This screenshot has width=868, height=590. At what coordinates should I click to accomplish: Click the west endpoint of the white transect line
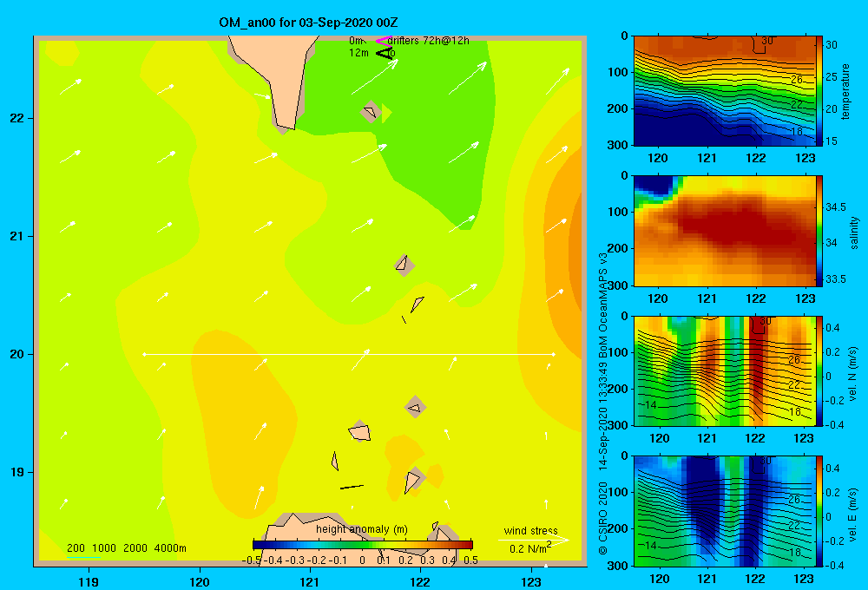[x=144, y=354]
